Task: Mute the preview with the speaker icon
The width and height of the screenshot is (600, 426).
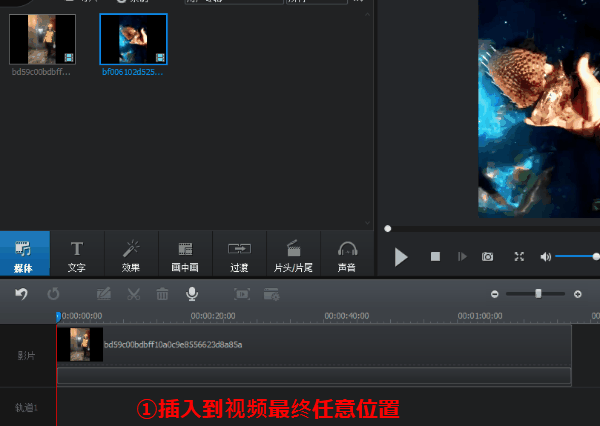Action: tap(546, 256)
